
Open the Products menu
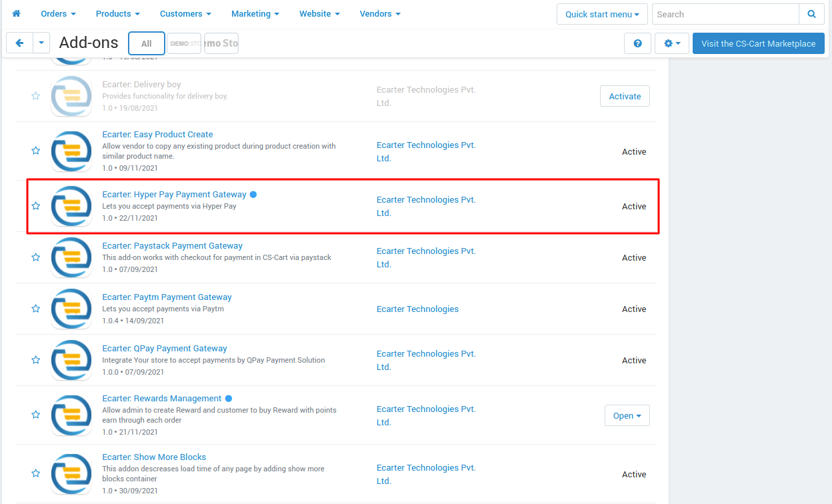(117, 14)
